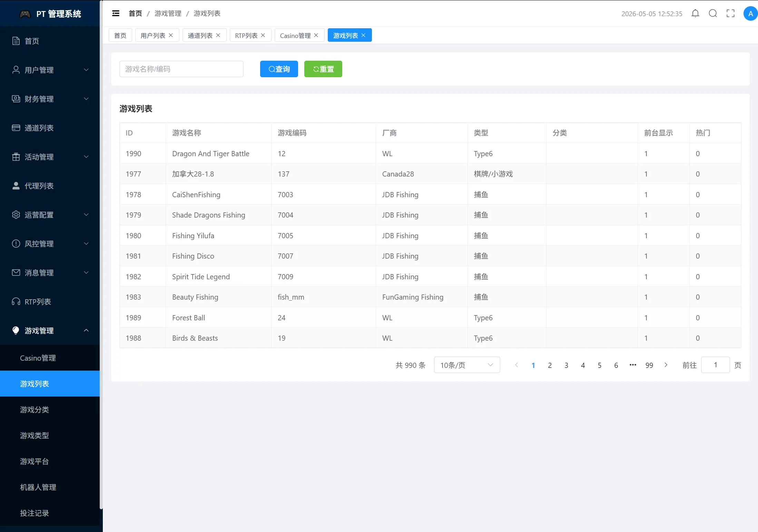Close the active 游戏列表 tab
This screenshot has height=532, width=758.
[x=363, y=35]
